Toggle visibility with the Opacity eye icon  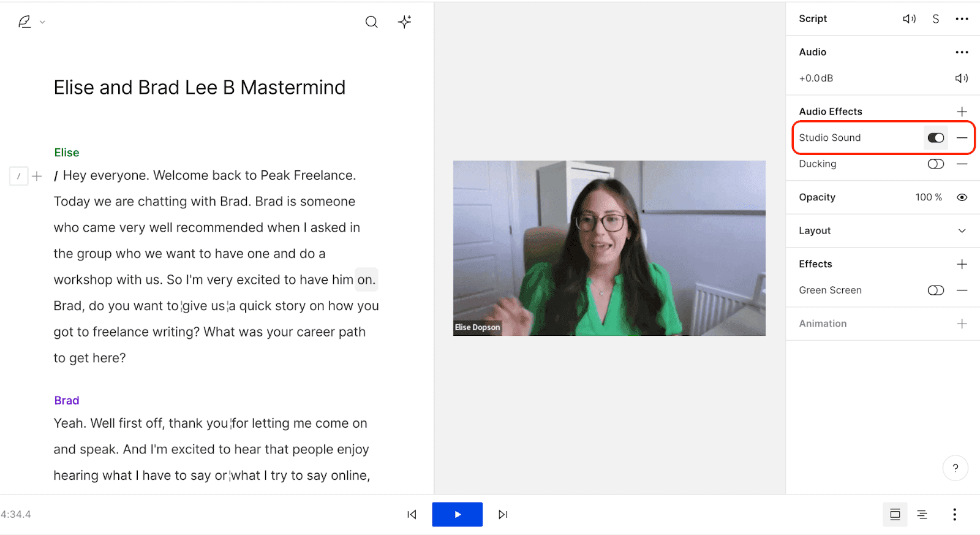click(x=962, y=197)
